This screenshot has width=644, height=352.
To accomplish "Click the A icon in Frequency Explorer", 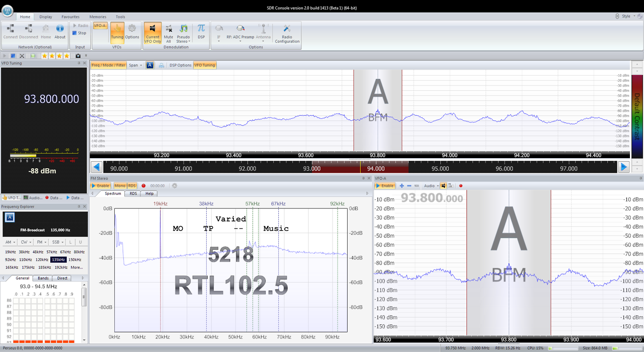I will click(10, 217).
